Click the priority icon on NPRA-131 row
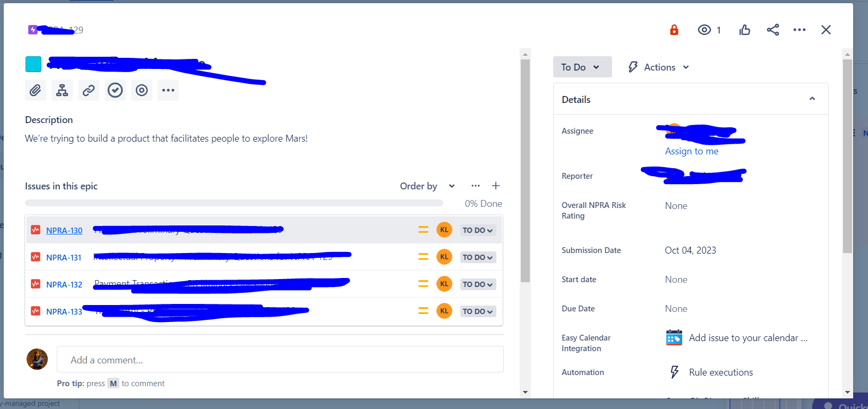This screenshot has height=409, width=868. click(x=423, y=257)
